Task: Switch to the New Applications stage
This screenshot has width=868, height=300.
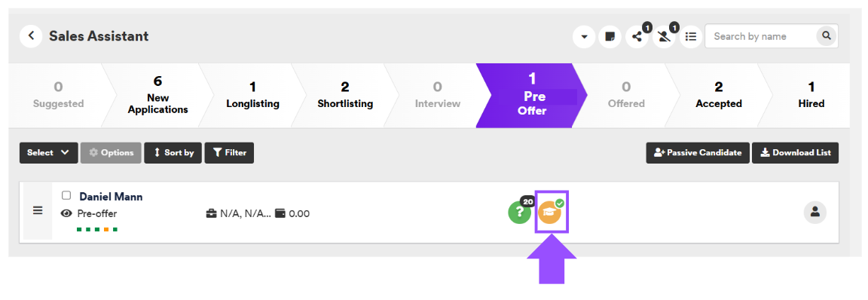Action: [x=157, y=95]
